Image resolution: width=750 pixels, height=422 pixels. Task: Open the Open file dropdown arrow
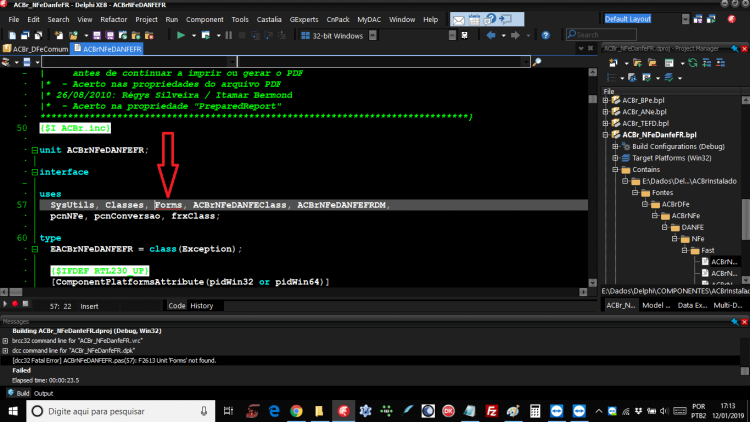86,35
